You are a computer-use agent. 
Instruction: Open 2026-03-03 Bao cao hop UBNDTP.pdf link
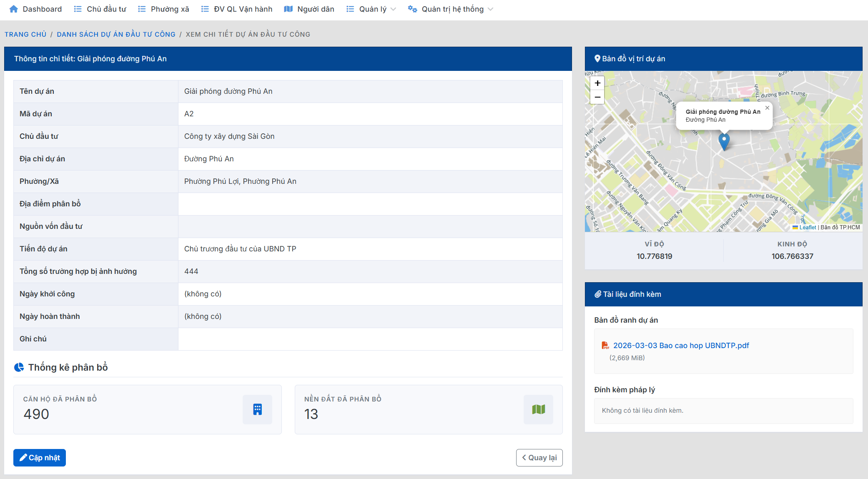(x=681, y=346)
